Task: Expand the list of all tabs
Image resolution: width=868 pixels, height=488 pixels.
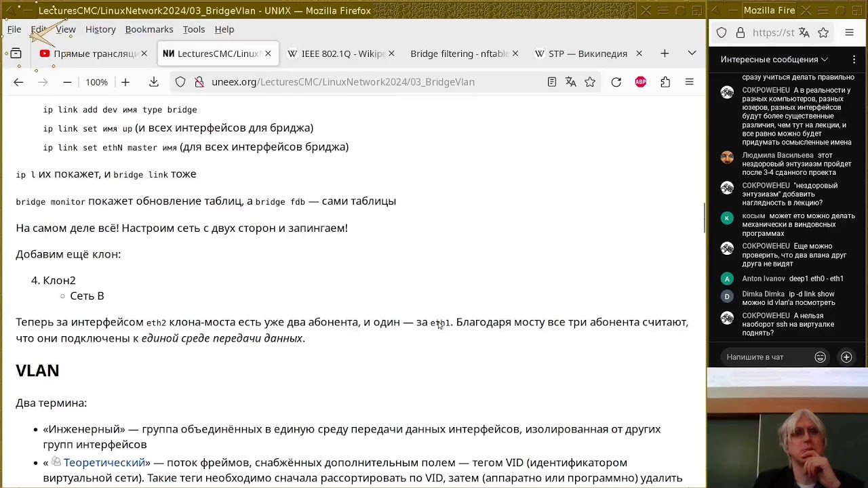Action: coord(692,54)
